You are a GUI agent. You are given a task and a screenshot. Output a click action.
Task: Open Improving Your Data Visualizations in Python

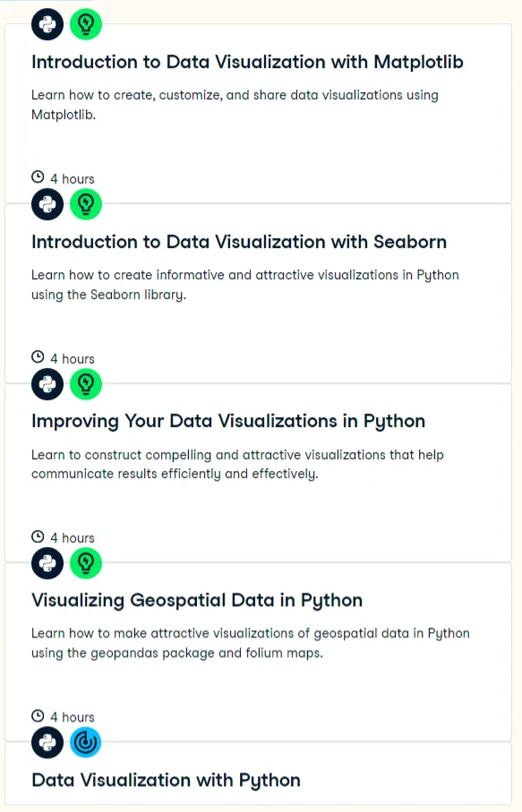(228, 422)
